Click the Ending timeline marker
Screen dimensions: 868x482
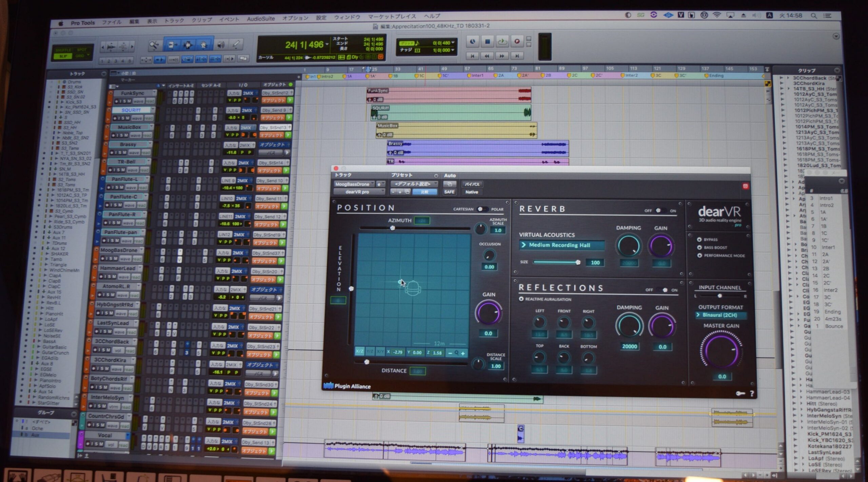point(714,75)
